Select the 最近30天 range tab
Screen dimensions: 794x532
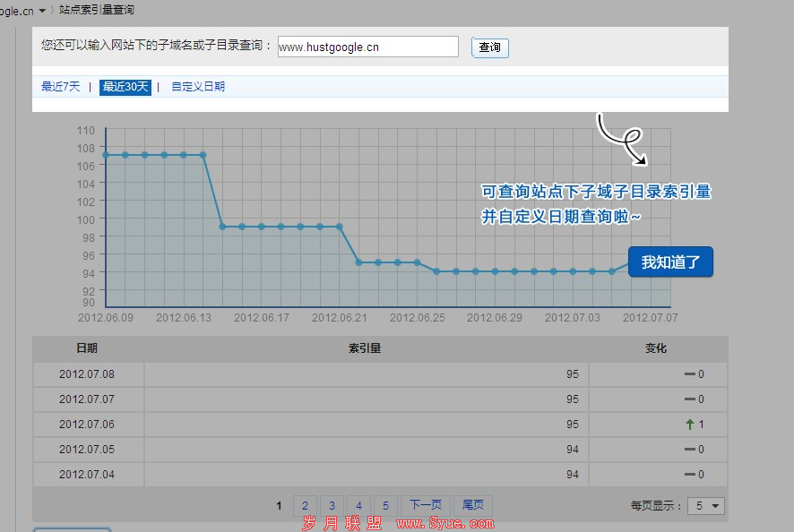tap(125, 87)
